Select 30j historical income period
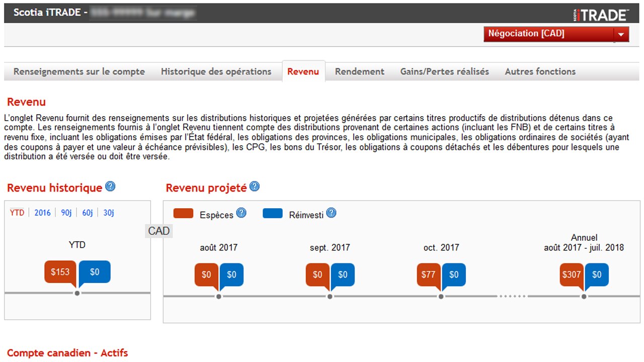The height and width of the screenshot is (362, 644). point(109,213)
